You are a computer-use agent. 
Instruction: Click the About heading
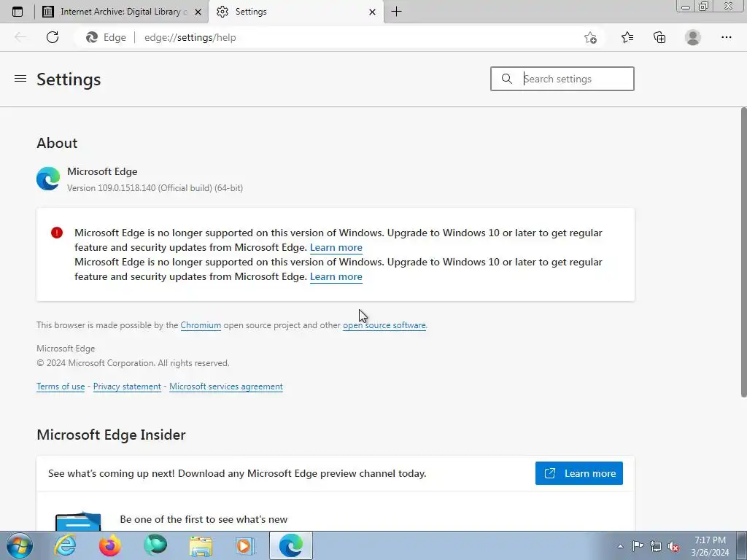coord(57,143)
